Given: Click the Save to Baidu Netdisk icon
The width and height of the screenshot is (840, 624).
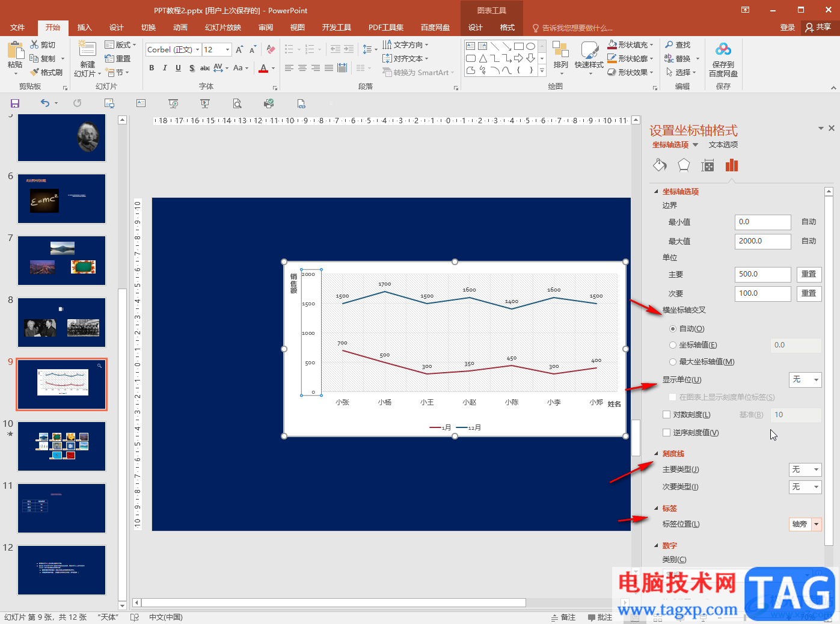Looking at the screenshot, I should coord(723,50).
